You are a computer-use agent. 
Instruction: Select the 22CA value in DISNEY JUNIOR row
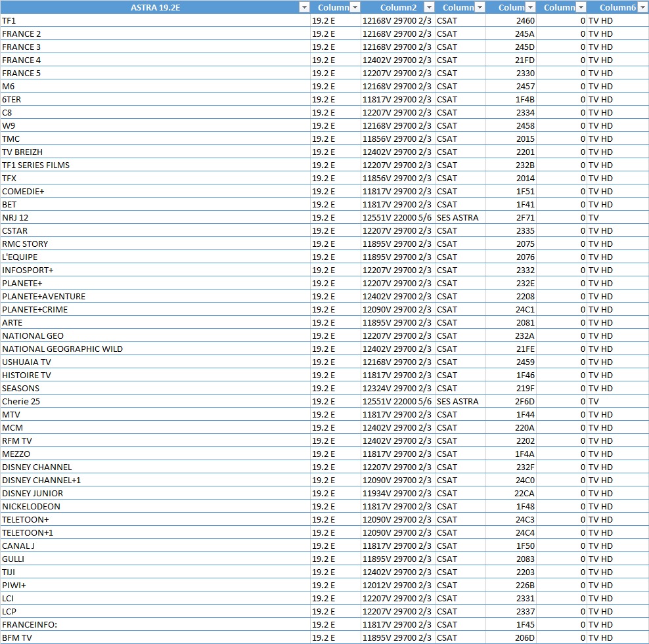pos(511,494)
